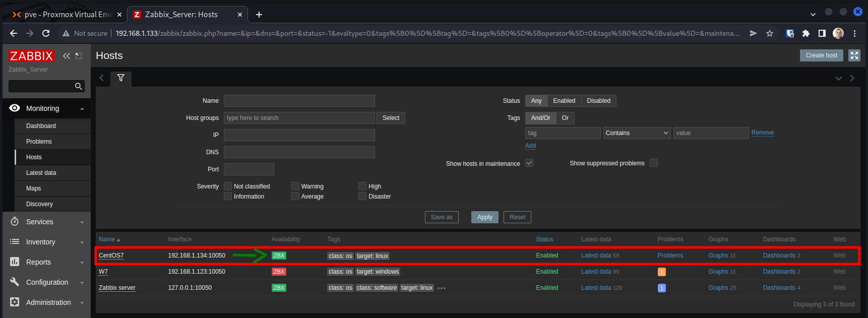Screen dimensions: 868x318
Task: Click next filter tab arrow
Action: point(852,78)
